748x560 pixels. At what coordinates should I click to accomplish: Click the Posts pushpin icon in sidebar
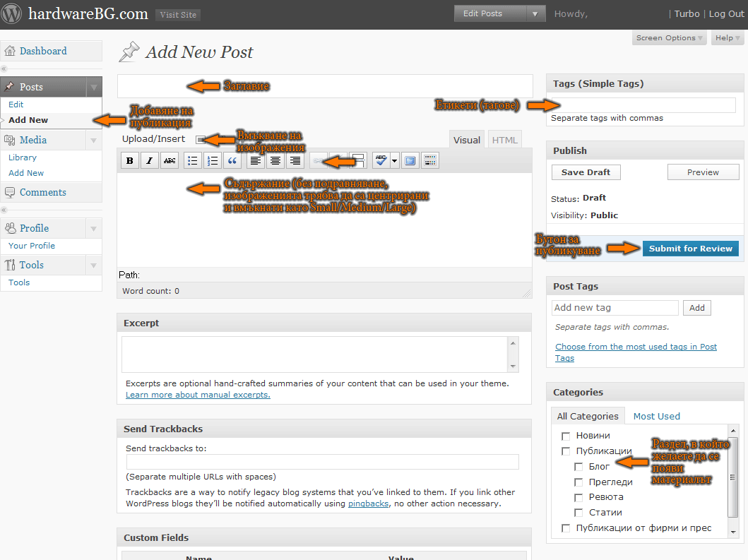click(10, 87)
